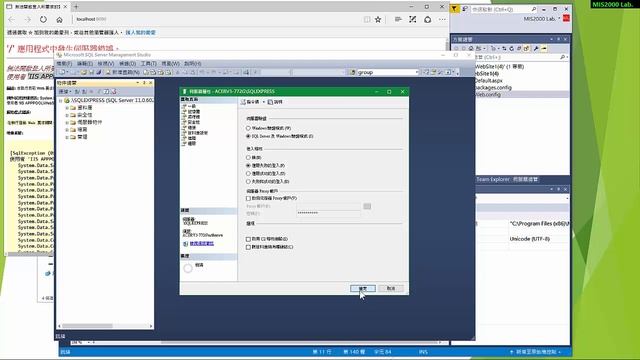Open Edge More actions ellipsis
Image resolution: width=640 pixels, height=360 pixels.
(442, 19)
